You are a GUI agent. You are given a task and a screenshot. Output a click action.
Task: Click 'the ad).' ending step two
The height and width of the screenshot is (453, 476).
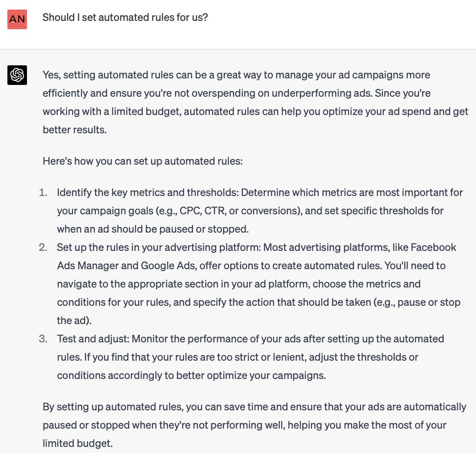point(74,321)
